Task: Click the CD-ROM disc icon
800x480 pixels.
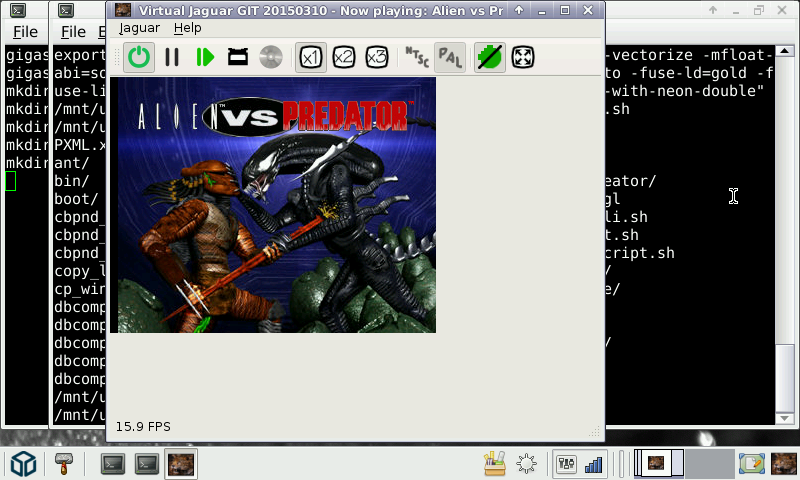Action: click(x=270, y=57)
